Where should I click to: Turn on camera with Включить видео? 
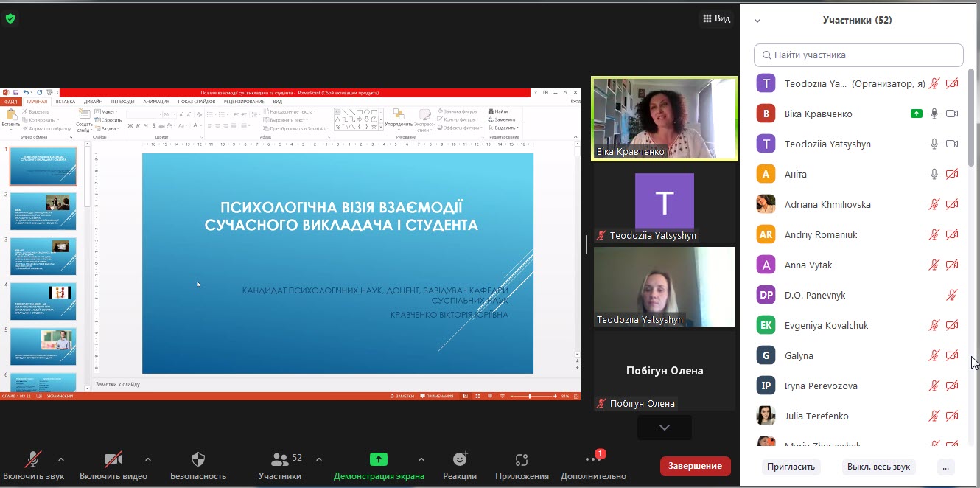point(113,460)
